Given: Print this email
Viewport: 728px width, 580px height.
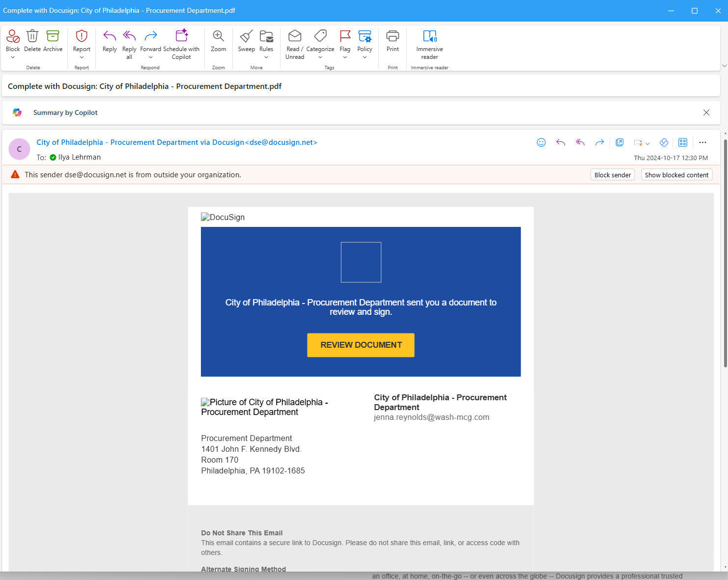Looking at the screenshot, I should (x=392, y=42).
